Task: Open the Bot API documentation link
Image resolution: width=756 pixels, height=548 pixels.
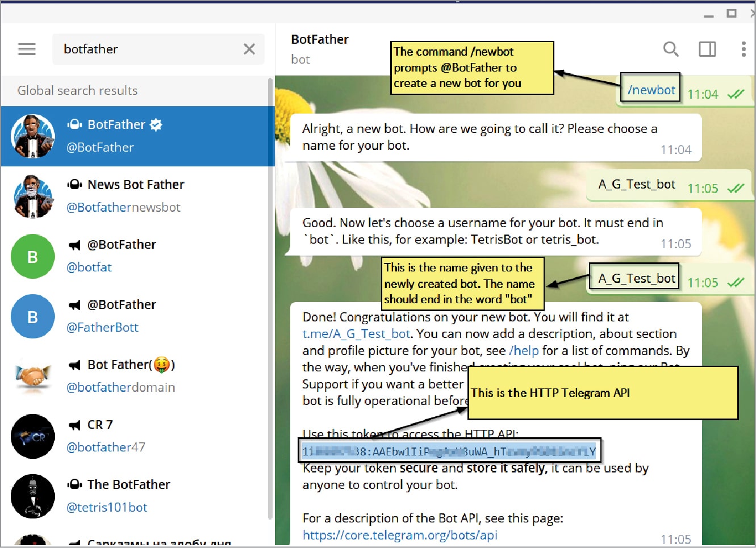Action: coord(399,534)
